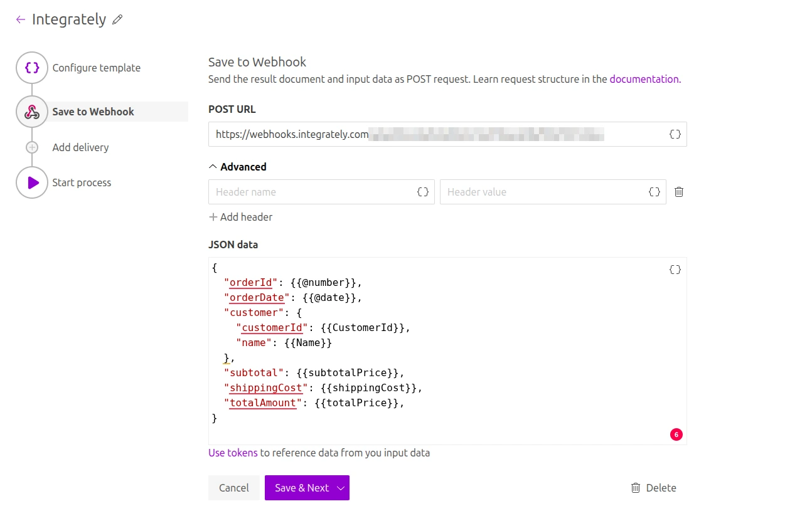The image size is (812, 521).
Task: Click the "subtotal" JSON line
Action: [x=314, y=373]
